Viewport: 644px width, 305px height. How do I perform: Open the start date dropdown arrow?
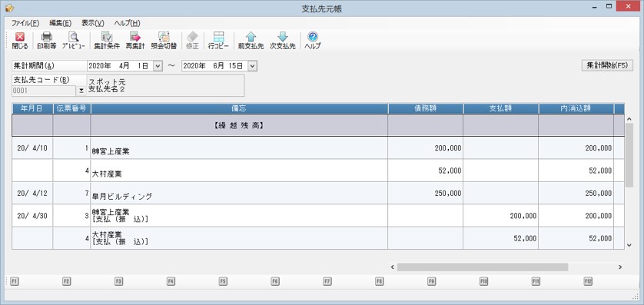[x=158, y=65]
